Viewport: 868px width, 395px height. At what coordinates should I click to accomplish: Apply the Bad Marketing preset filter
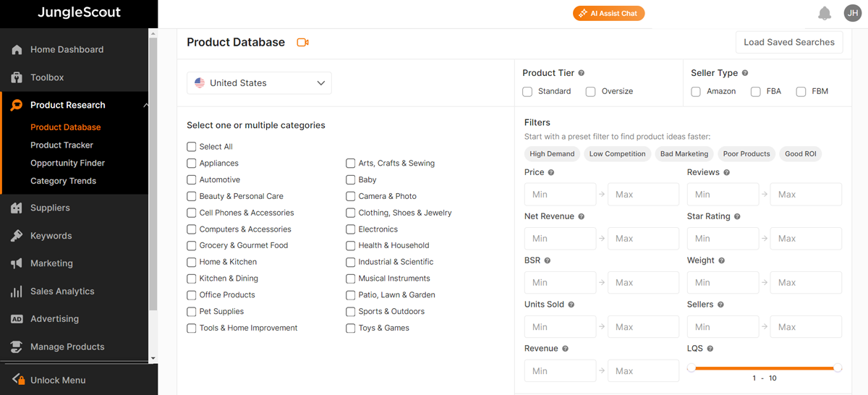click(x=684, y=154)
